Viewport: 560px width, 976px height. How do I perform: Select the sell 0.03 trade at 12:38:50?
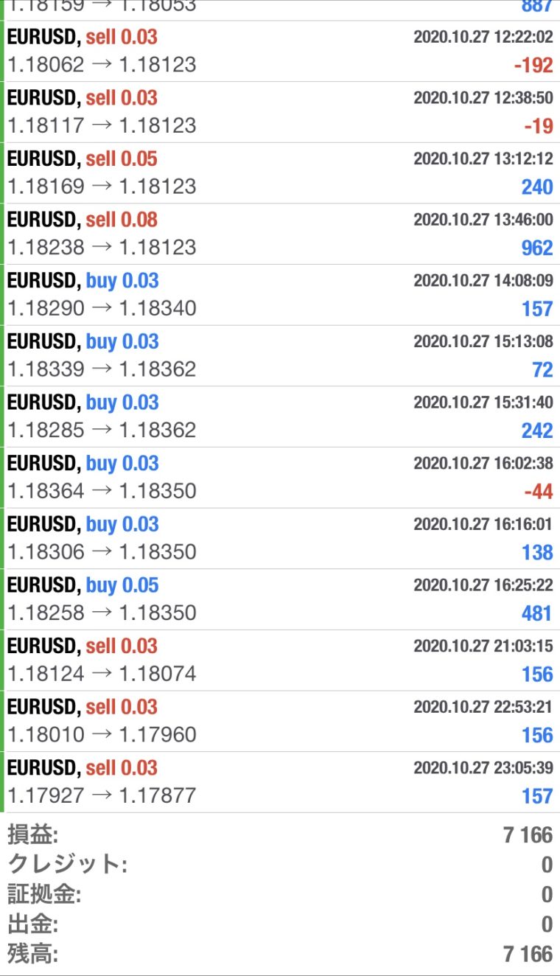pos(280,112)
